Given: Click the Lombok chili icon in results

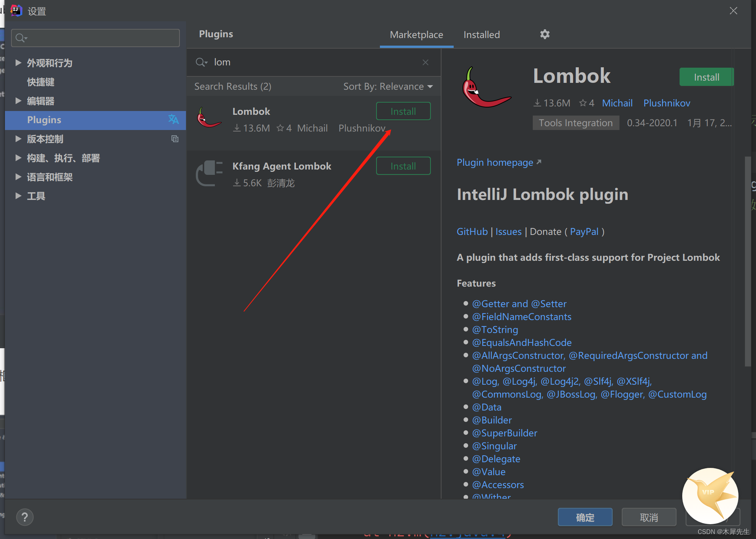Looking at the screenshot, I should point(209,118).
